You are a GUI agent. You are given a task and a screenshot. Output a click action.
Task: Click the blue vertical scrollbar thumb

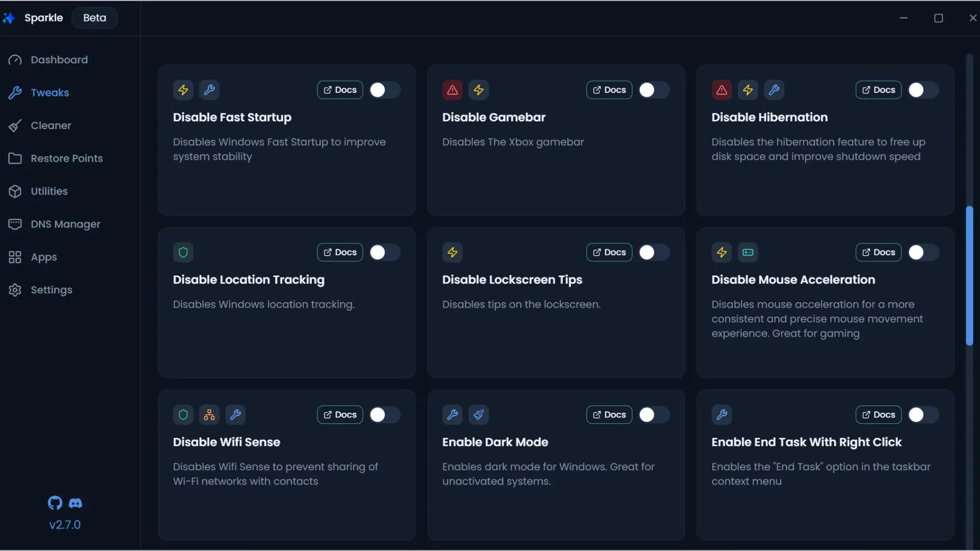969,275
